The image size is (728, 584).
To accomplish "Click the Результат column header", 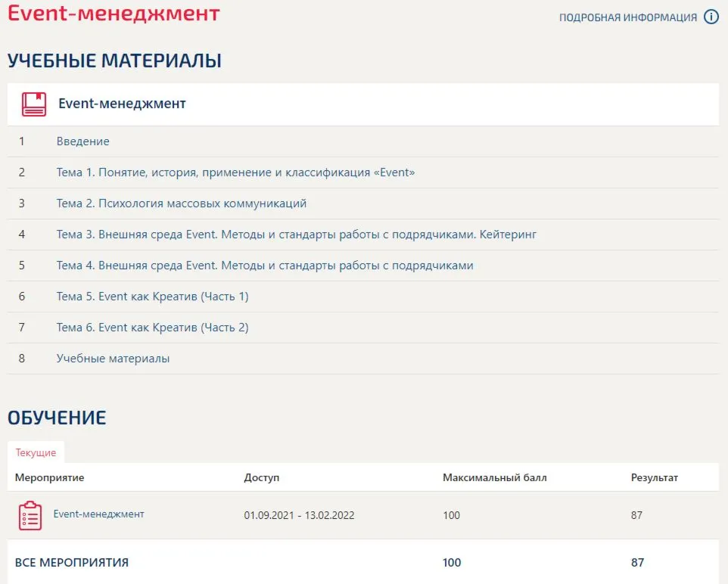I will (x=654, y=477).
